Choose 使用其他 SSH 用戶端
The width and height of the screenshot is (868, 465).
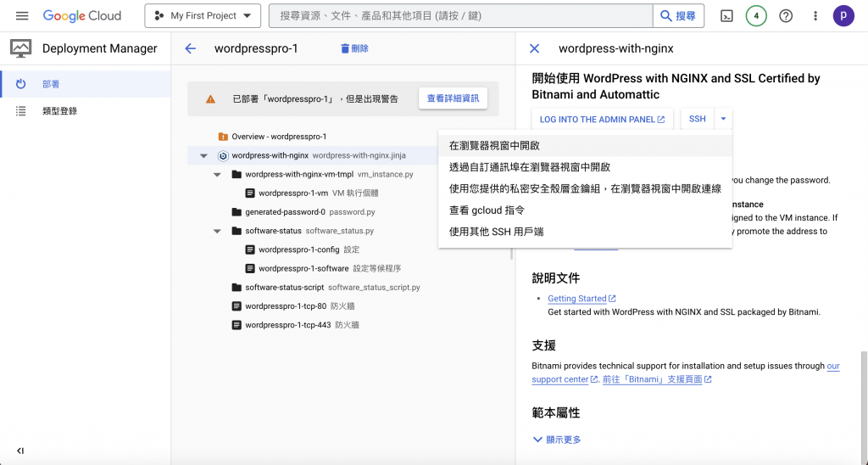[x=585, y=232]
